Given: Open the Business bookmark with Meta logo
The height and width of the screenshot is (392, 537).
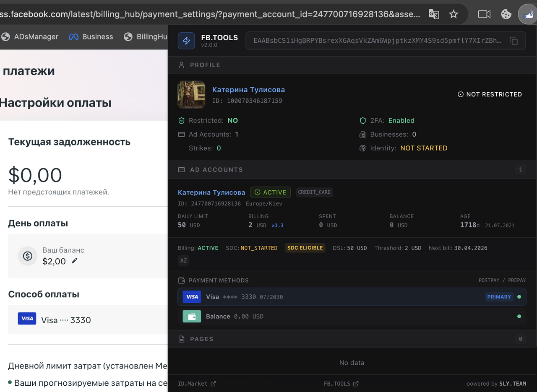Looking at the screenshot, I should point(91,36).
